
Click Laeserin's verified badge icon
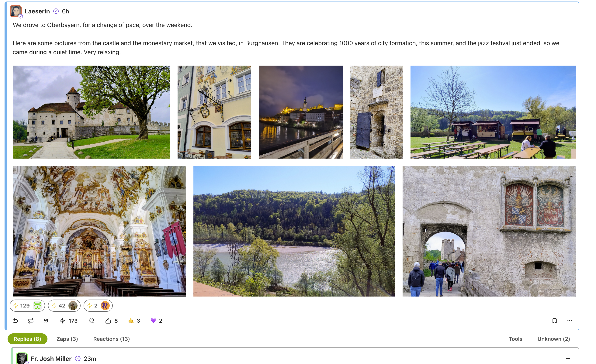click(56, 11)
